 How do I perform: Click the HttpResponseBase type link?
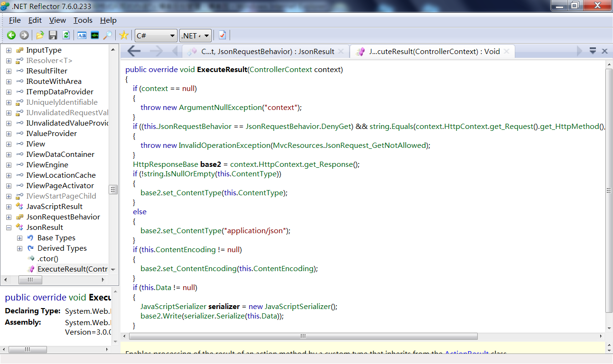(166, 164)
